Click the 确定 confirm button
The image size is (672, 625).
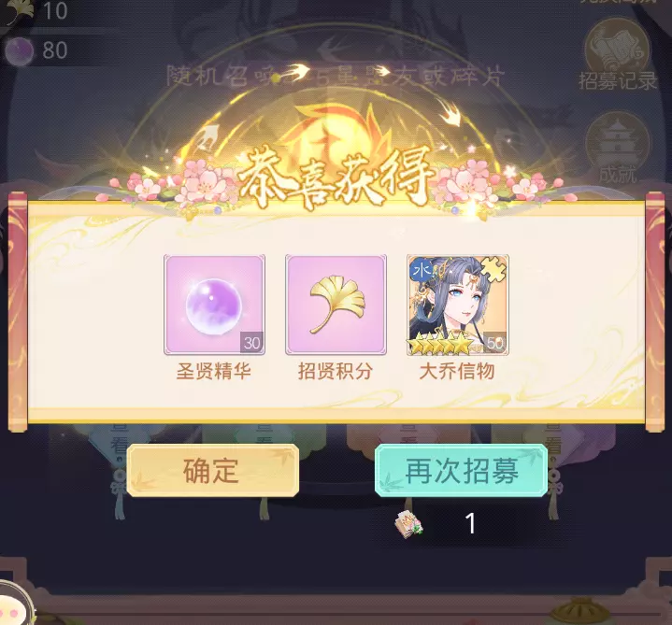(x=212, y=470)
